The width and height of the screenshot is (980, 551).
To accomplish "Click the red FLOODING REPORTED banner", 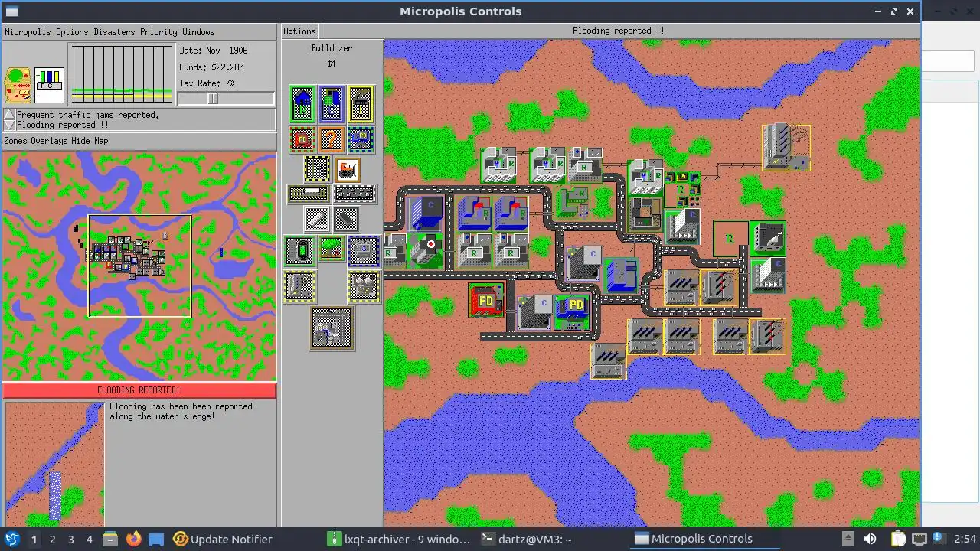I will coord(139,390).
